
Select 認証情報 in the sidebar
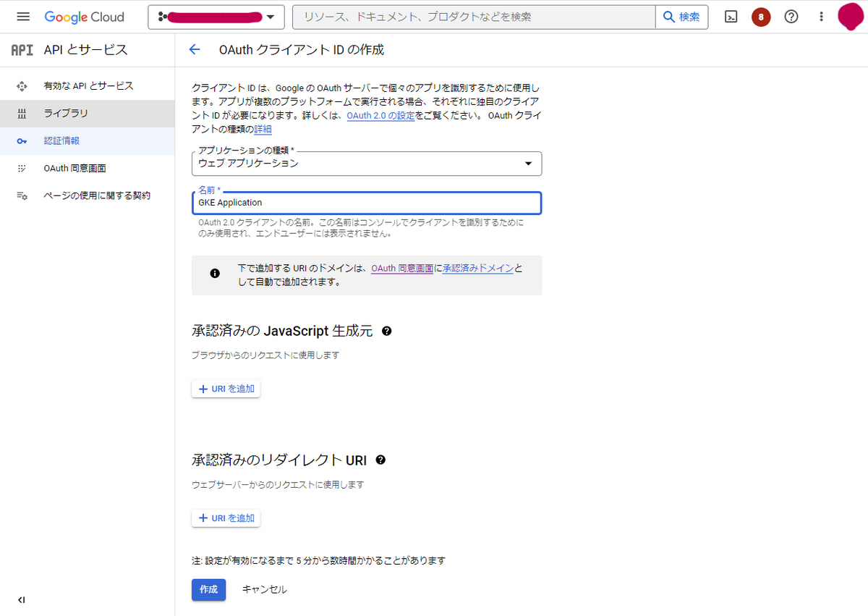88,141
